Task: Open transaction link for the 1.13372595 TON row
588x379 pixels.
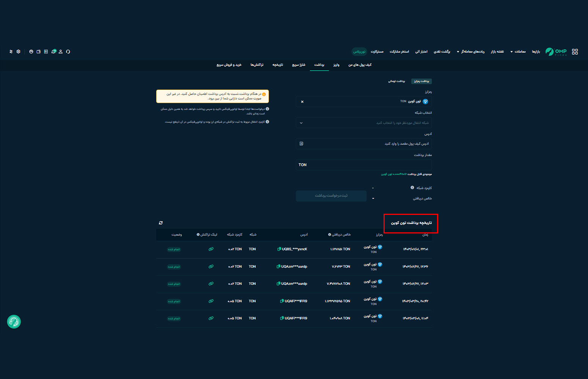Action: [x=211, y=301]
